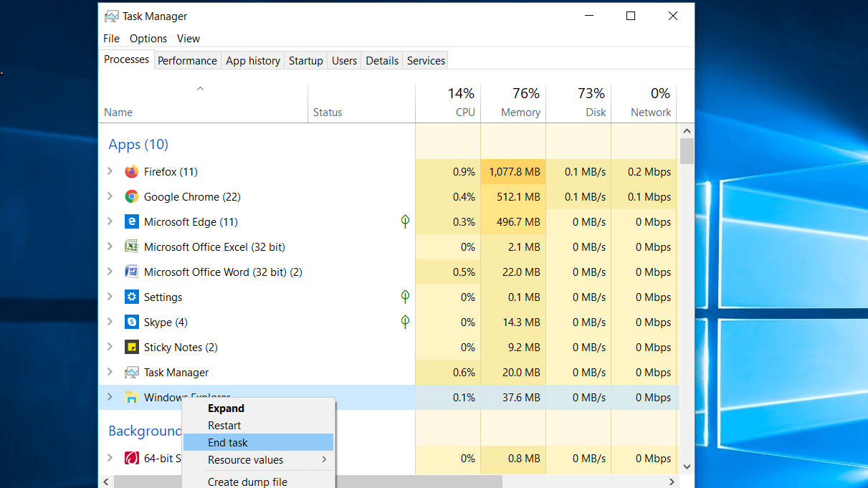Expand the Google Chrome process group
Screen dimensions: 868x488
point(110,196)
